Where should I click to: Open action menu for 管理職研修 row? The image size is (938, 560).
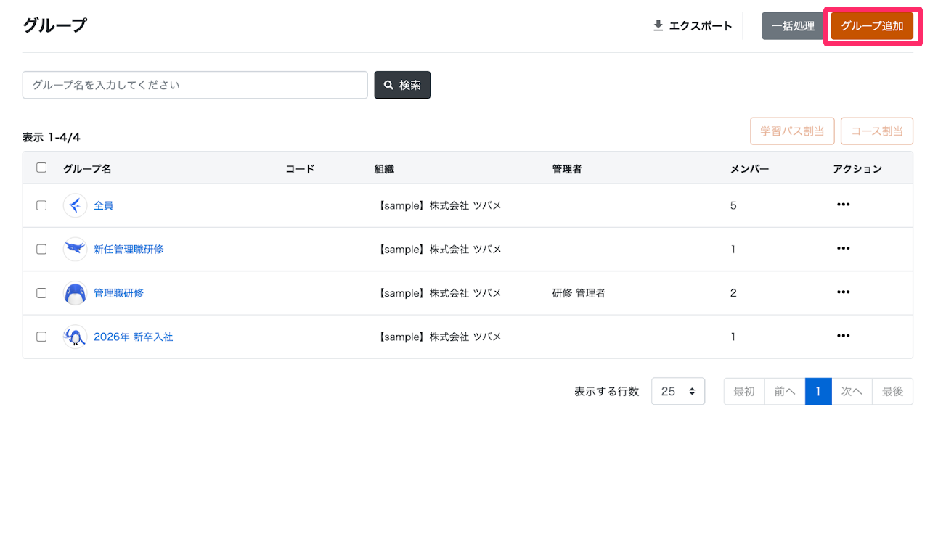(843, 292)
